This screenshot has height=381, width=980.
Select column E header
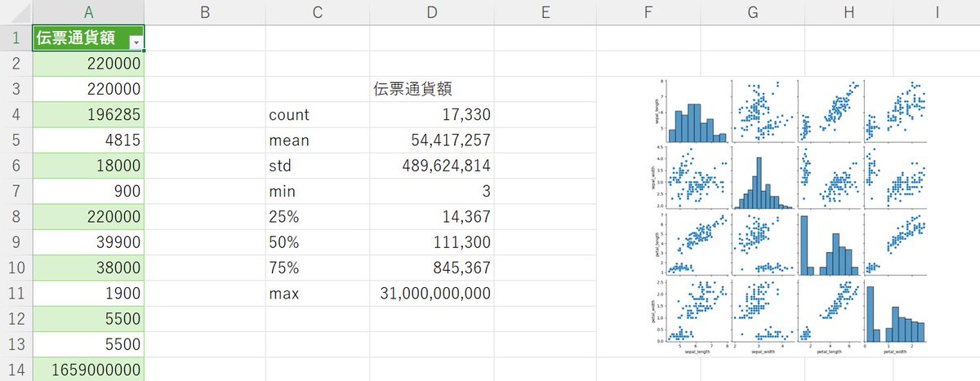click(x=545, y=11)
